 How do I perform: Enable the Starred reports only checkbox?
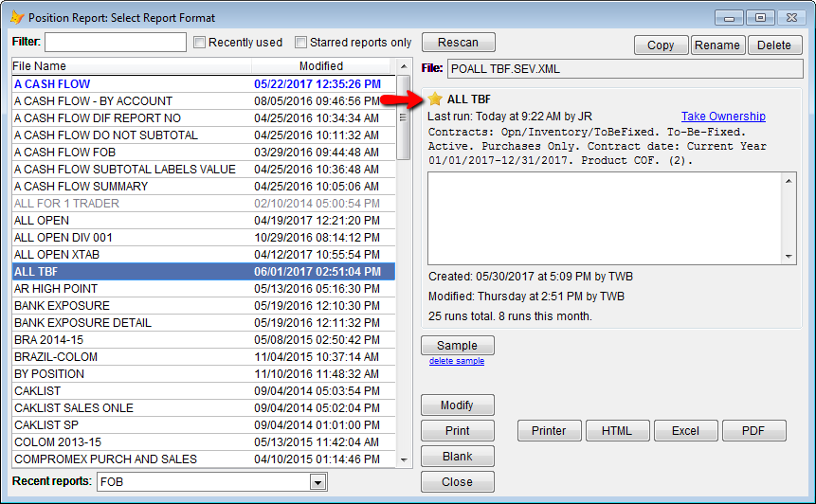click(300, 42)
